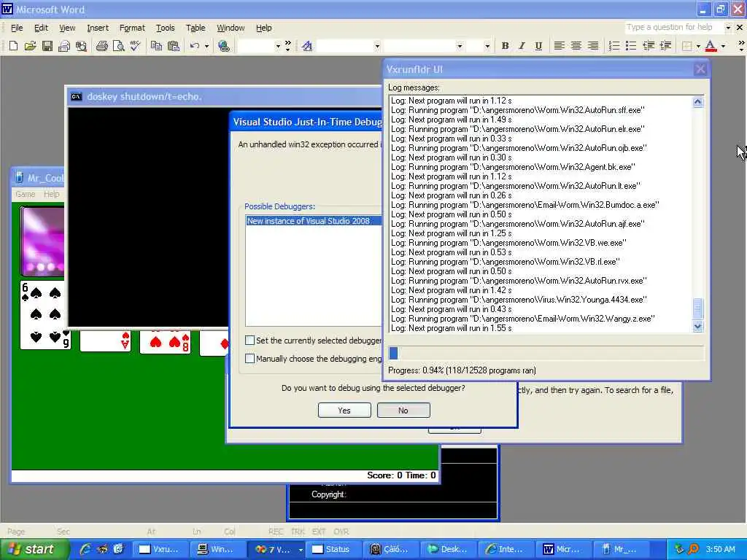The height and width of the screenshot is (560, 747).
Task: Copy the selection using the toolbar icon
Action: (156, 46)
